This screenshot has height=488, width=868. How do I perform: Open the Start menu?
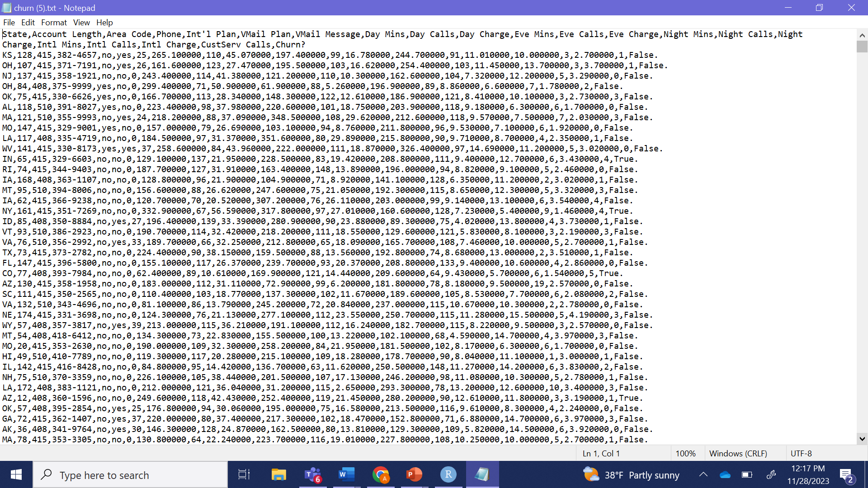click(x=16, y=474)
